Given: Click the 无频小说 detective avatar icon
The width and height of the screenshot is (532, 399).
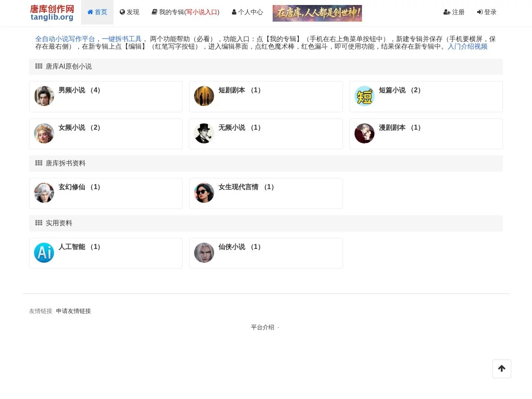Looking at the screenshot, I should (204, 133).
